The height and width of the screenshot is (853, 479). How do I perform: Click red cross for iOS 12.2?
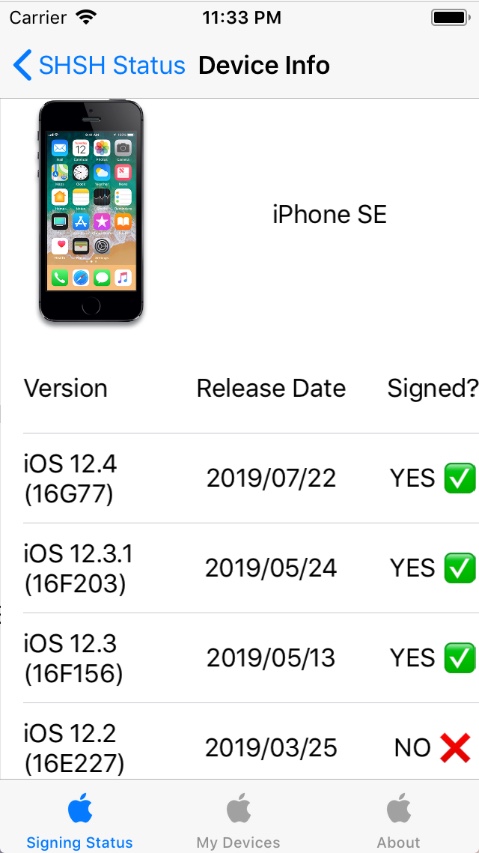tap(455, 748)
